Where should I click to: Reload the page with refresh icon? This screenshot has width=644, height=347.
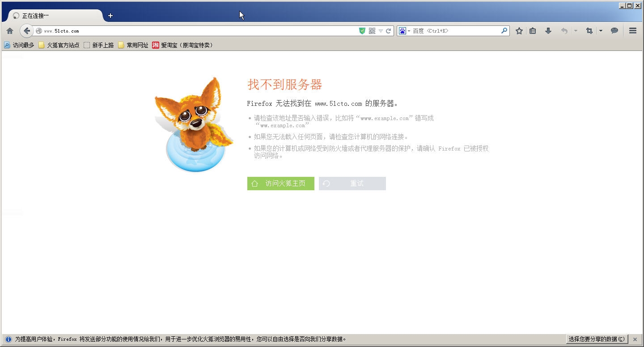coord(389,31)
